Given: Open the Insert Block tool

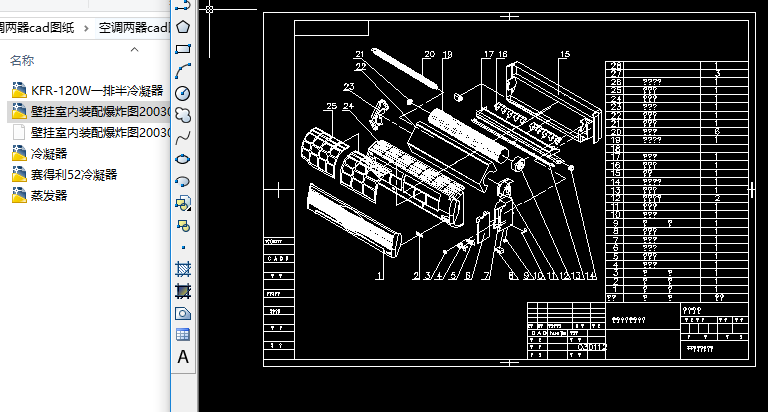Looking at the screenshot, I should [x=183, y=203].
